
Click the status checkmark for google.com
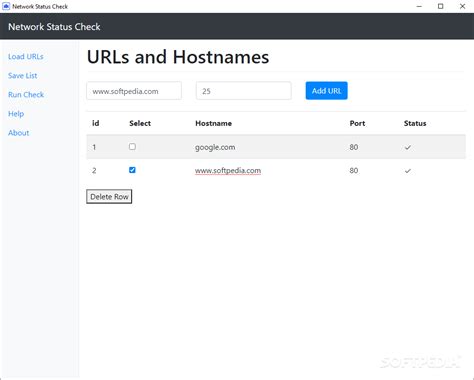[x=408, y=147]
